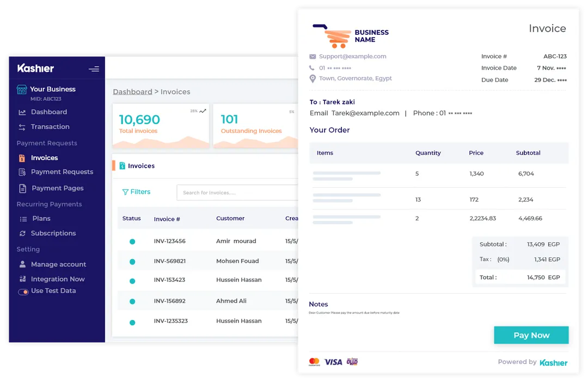Click the Manage account person icon
The width and height of the screenshot is (588, 382).
click(x=22, y=264)
